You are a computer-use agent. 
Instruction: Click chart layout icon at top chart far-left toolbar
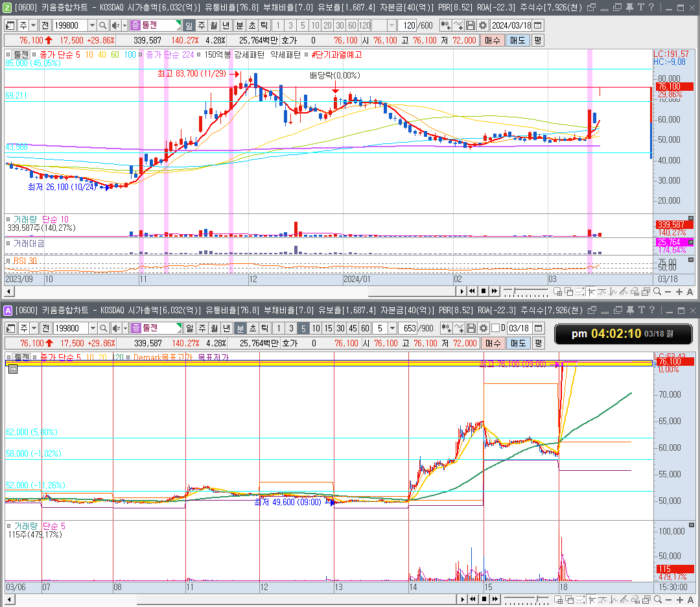point(10,25)
